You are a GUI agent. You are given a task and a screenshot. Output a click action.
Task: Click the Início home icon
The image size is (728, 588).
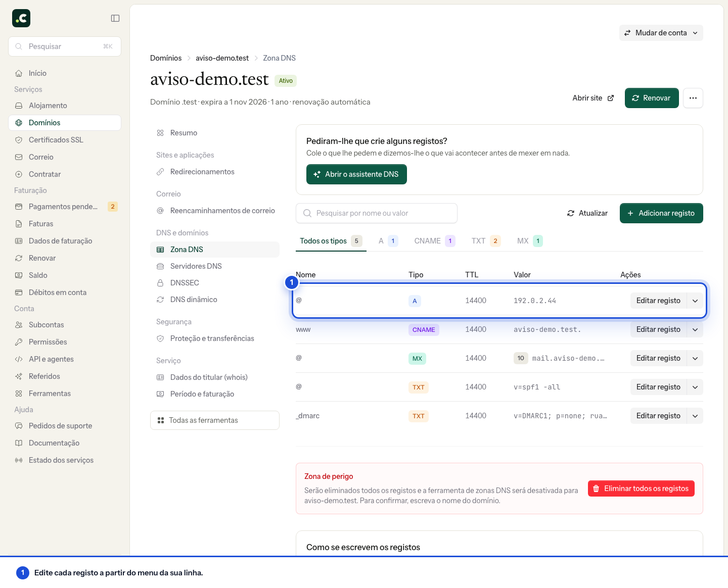[19, 73]
